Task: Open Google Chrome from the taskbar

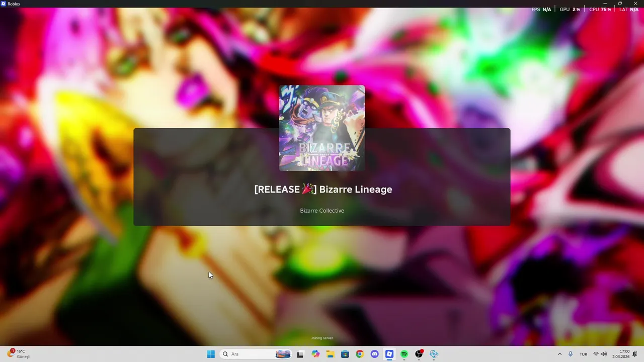Action: point(360,354)
